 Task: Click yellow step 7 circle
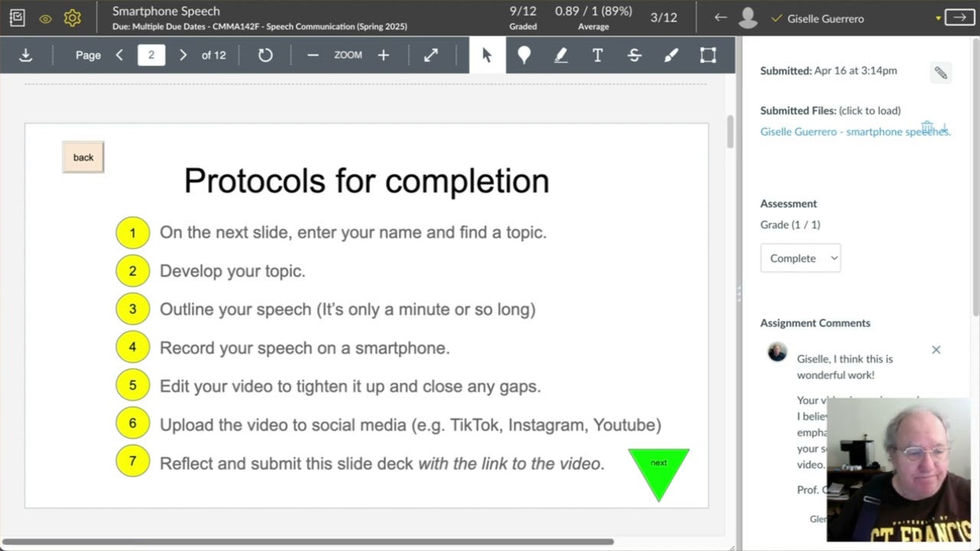(x=132, y=461)
